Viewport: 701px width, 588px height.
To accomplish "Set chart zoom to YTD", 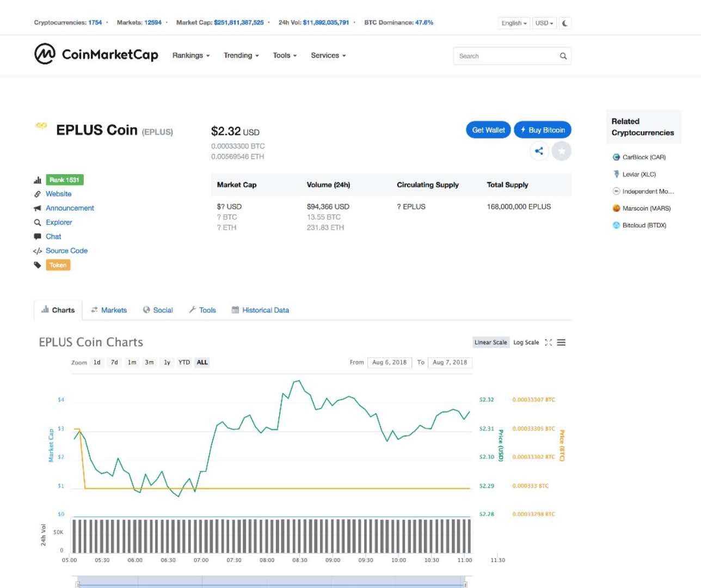I will (x=185, y=363).
